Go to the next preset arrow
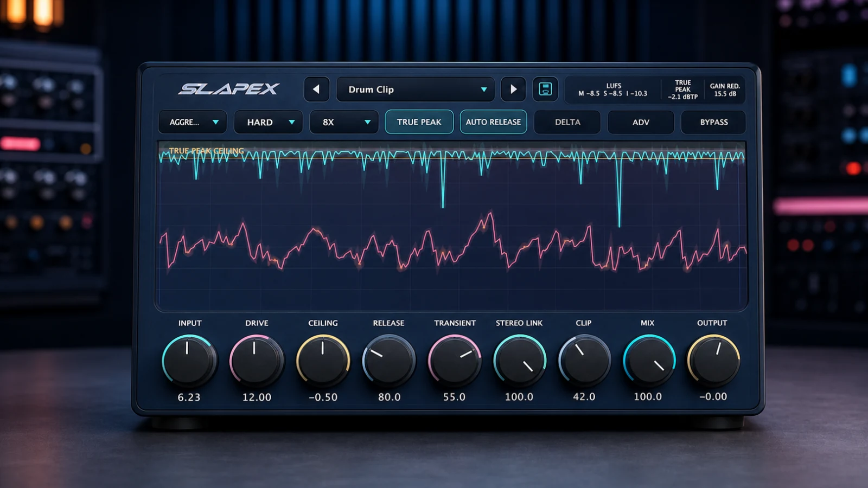This screenshot has width=868, height=488. click(x=513, y=89)
